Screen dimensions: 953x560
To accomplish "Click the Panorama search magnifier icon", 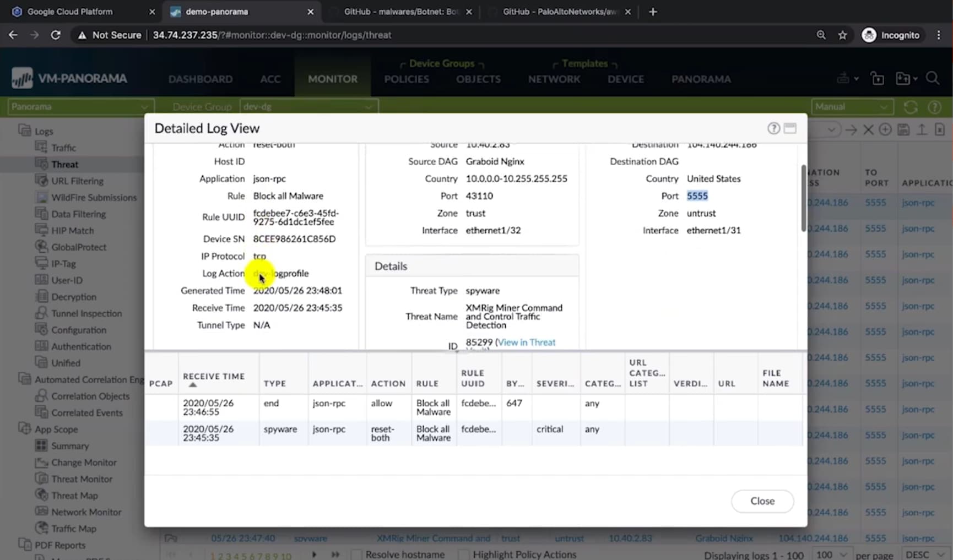I will tap(933, 79).
